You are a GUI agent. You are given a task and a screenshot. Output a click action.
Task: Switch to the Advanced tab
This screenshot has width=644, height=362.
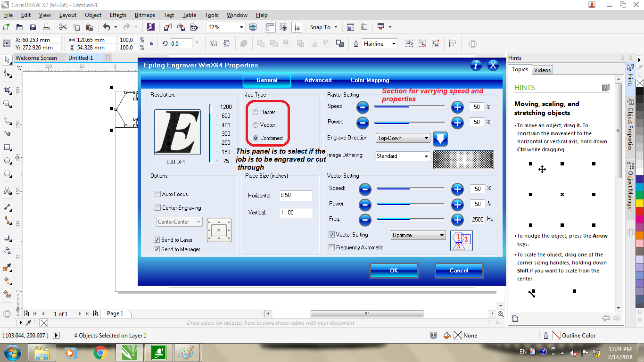(318, 80)
